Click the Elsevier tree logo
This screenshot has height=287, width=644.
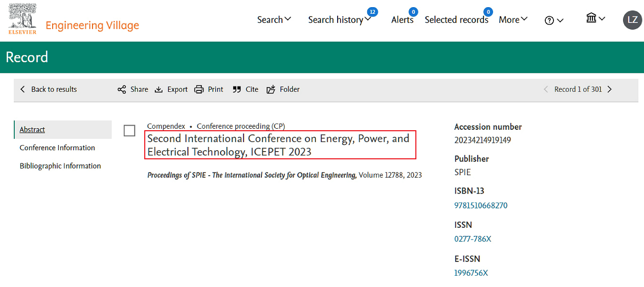[x=22, y=19]
